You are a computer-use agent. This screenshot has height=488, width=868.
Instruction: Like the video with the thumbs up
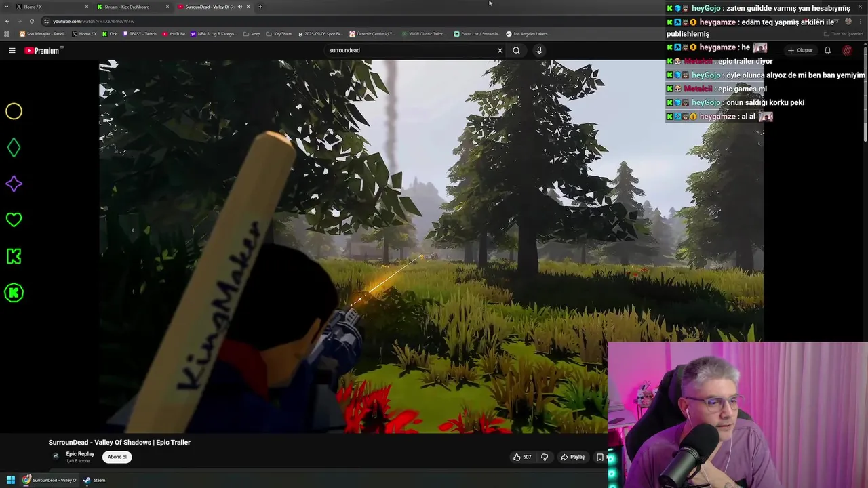pos(522,457)
